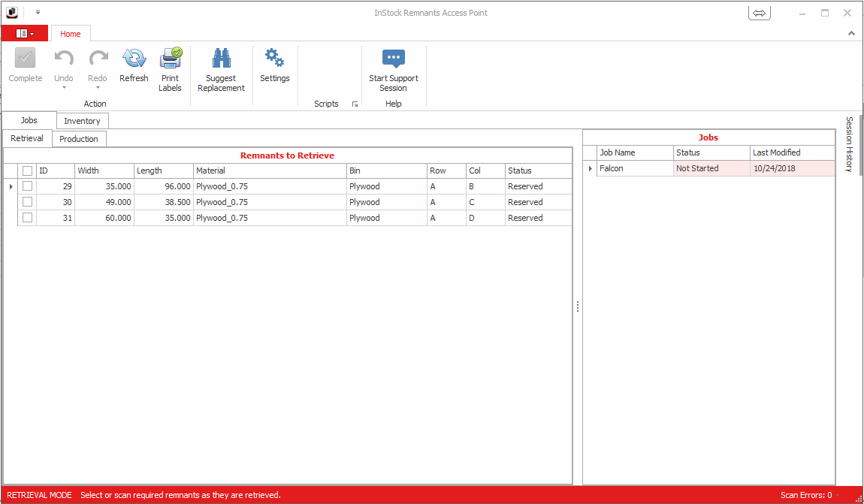Click the vertical splitter between panels
The image size is (864, 504).
(577, 306)
